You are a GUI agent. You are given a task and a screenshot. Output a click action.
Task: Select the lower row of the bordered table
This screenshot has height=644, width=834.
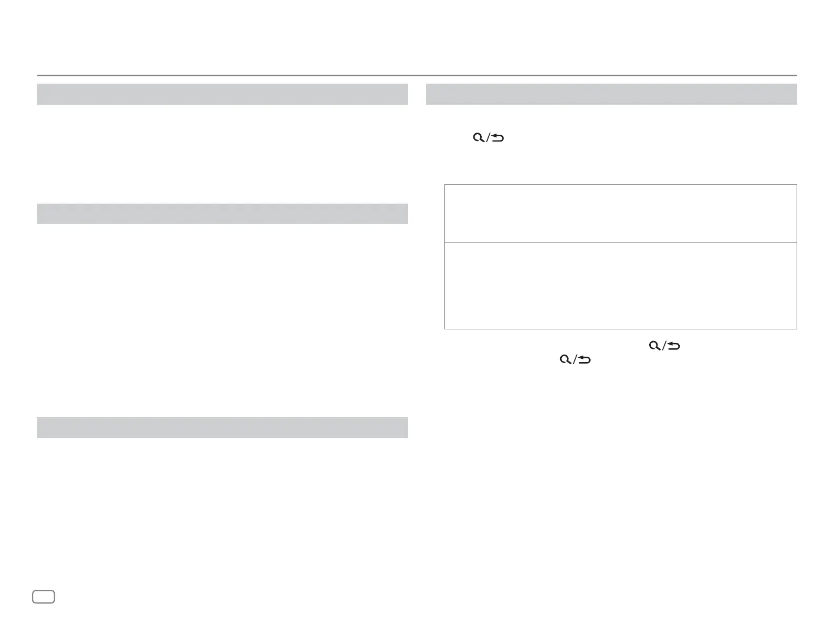621,286
